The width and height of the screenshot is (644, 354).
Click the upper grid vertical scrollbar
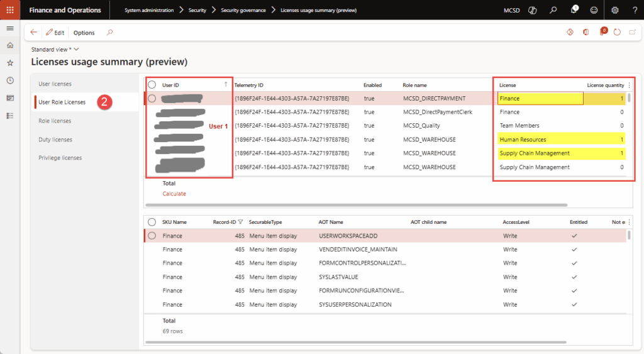pyautogui.click(x=629, y=98)
